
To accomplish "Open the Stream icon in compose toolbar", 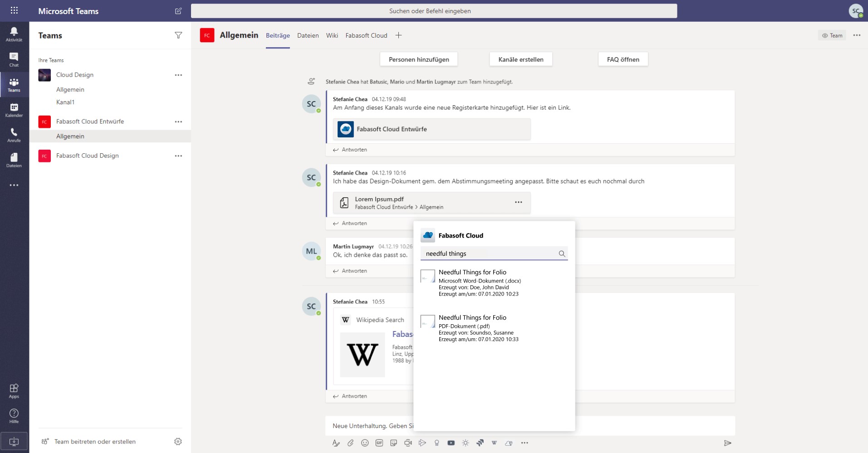I will [422, 443].
